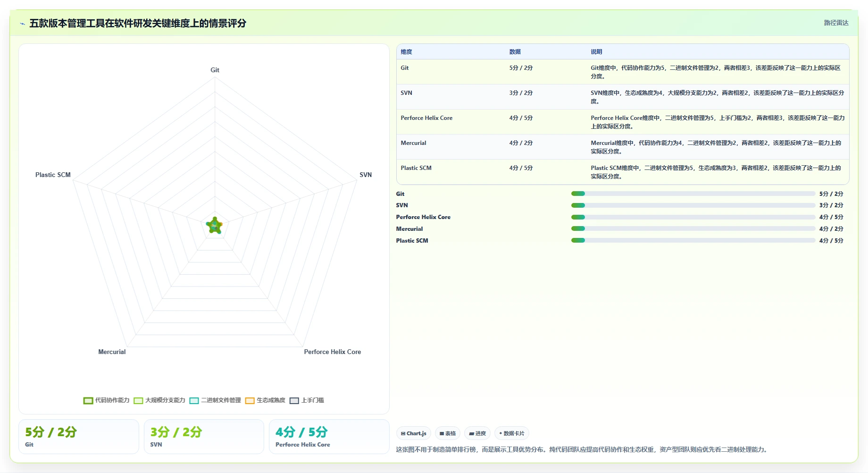Click the Mercurial axis label on the radar chart
This screenshot has height=473, width=868.
pos(112,352)
